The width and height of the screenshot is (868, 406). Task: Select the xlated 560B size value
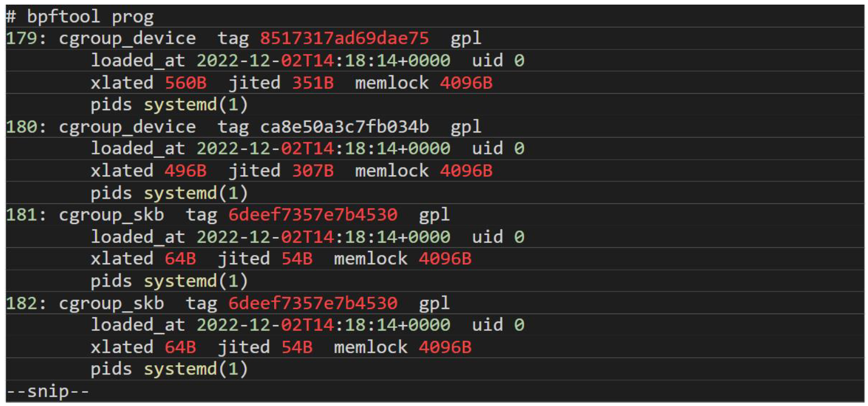[186, 83]
